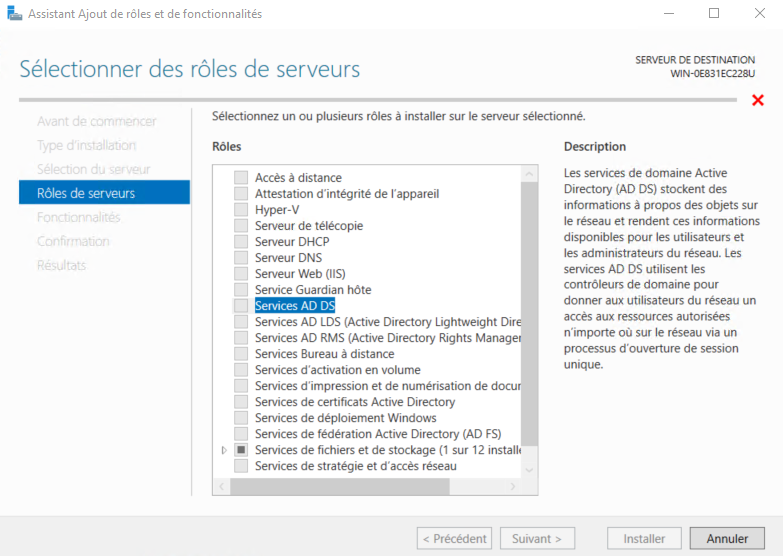Tick the Hyper-V checkbox
783x556 pixels.
point(241,209)
